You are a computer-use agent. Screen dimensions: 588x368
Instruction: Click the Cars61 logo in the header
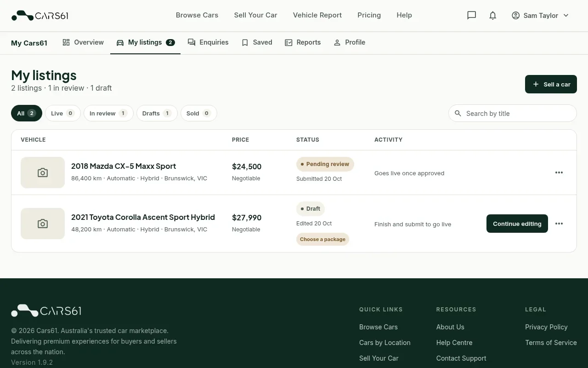pyautogui.click(x=40, y=16)
